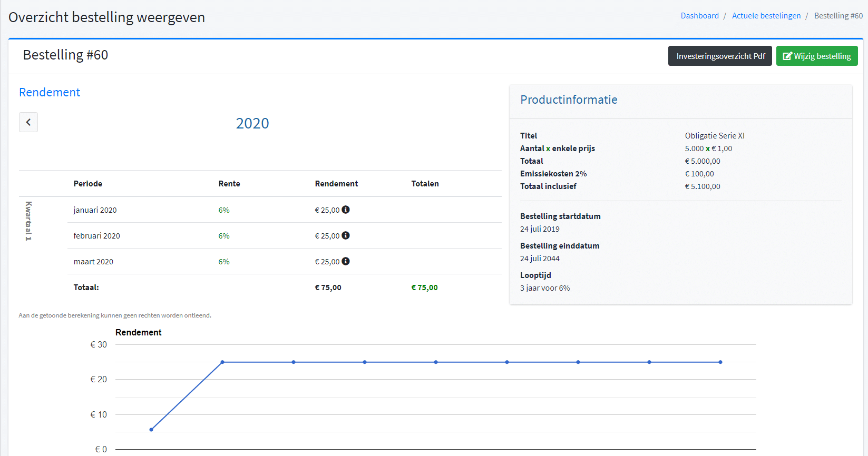
Task: Click the Bestelling #60 card title
Action: (x=65, y=55)
